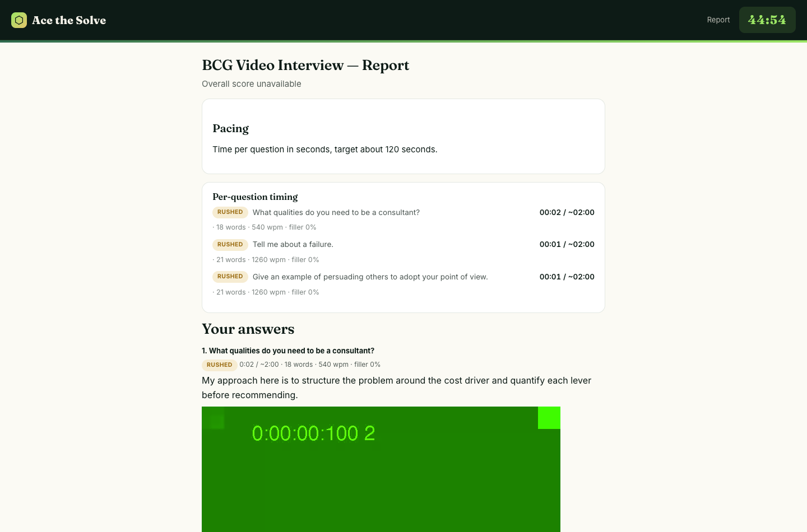807x532 pixels.
Task: Open the Report link in header
Action: (718, 20)
